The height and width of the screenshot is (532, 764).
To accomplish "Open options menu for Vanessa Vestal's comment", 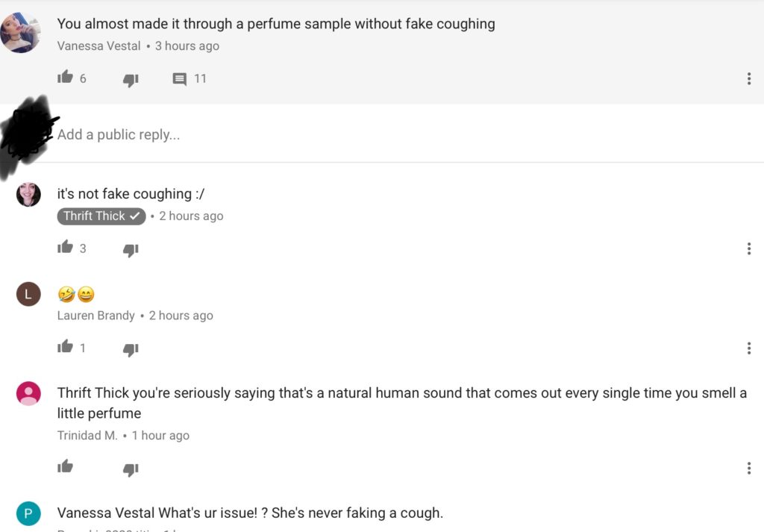I will pyautogui.click(x=748, y=79).
